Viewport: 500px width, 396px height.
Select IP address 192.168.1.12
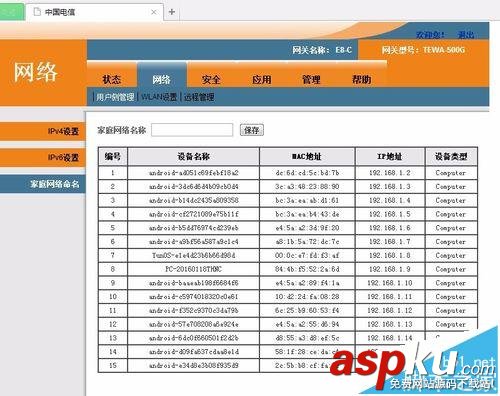coord(390,310)
